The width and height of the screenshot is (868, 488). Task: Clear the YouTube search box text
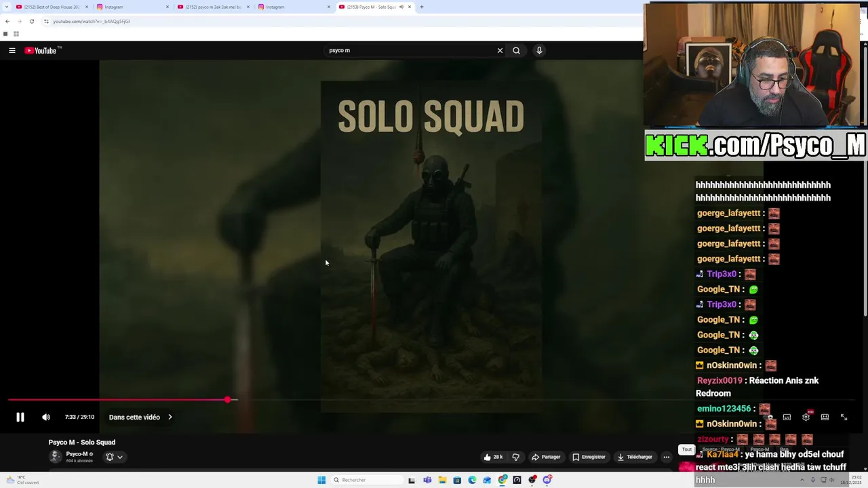500,50
